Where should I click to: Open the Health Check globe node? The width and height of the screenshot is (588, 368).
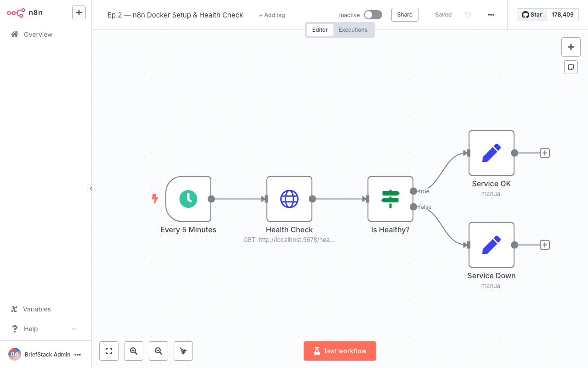tap(289, 199)
